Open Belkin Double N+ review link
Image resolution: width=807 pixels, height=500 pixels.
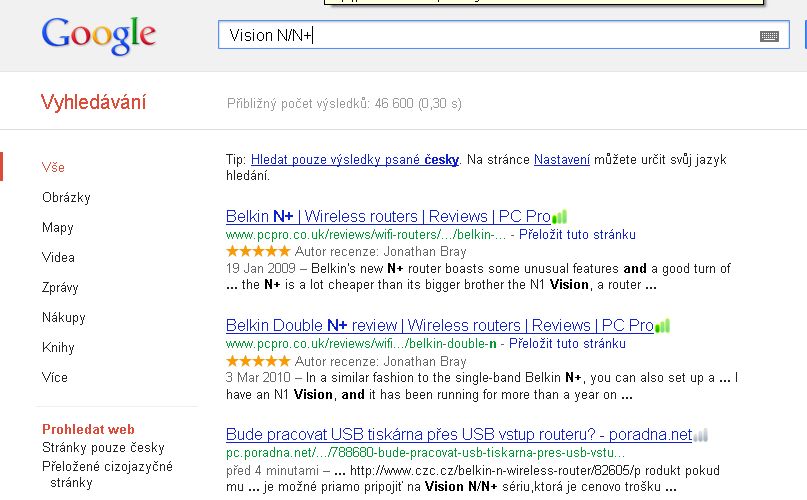[439, 325]
